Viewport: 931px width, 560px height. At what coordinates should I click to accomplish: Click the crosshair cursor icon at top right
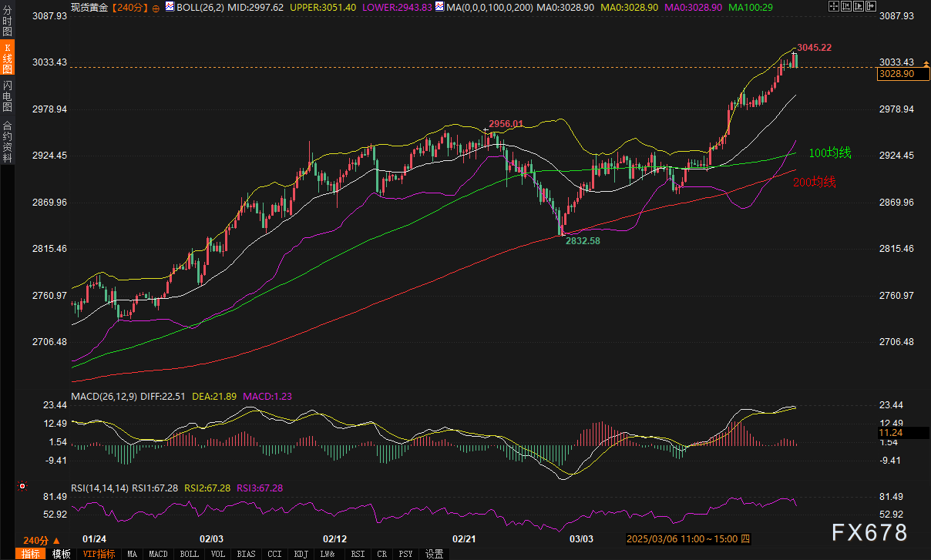tap(833, 7)
